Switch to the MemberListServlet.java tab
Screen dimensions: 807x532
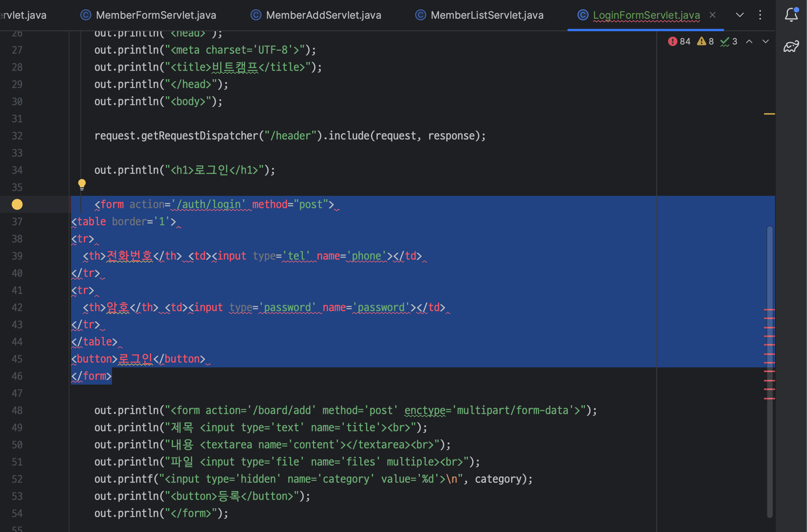click(x=487, y=15)
